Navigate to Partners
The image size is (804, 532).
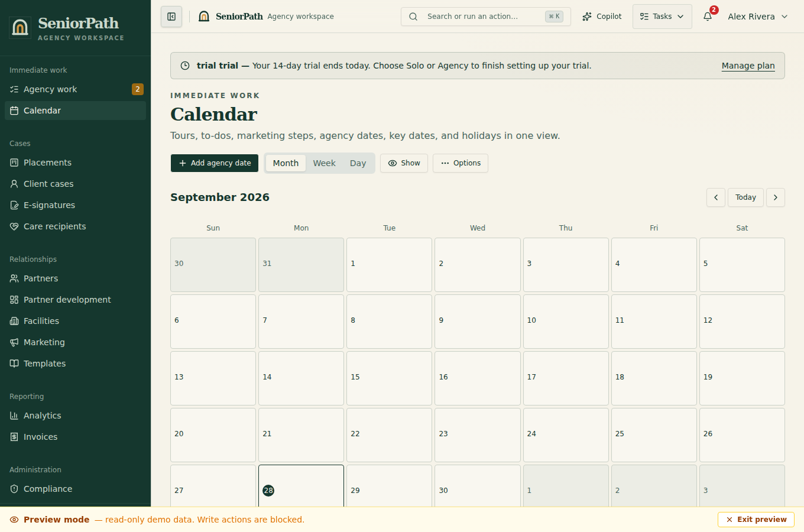[x=75, y=278]
